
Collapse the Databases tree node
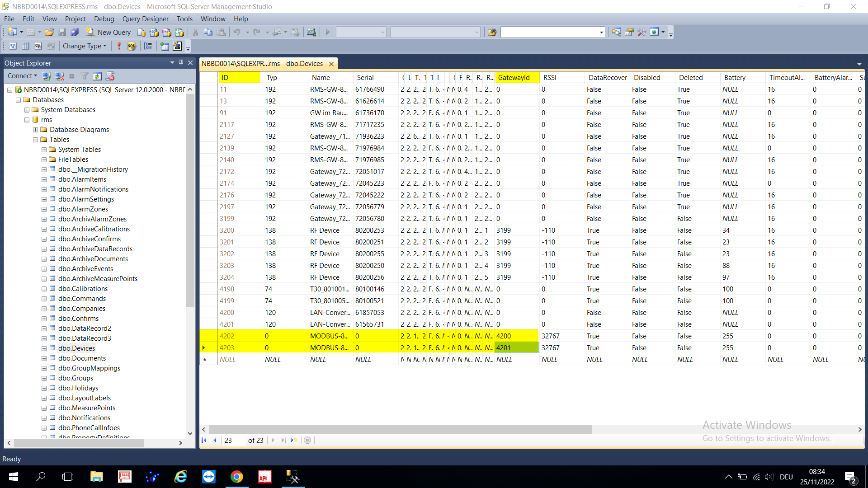(18, 100)
